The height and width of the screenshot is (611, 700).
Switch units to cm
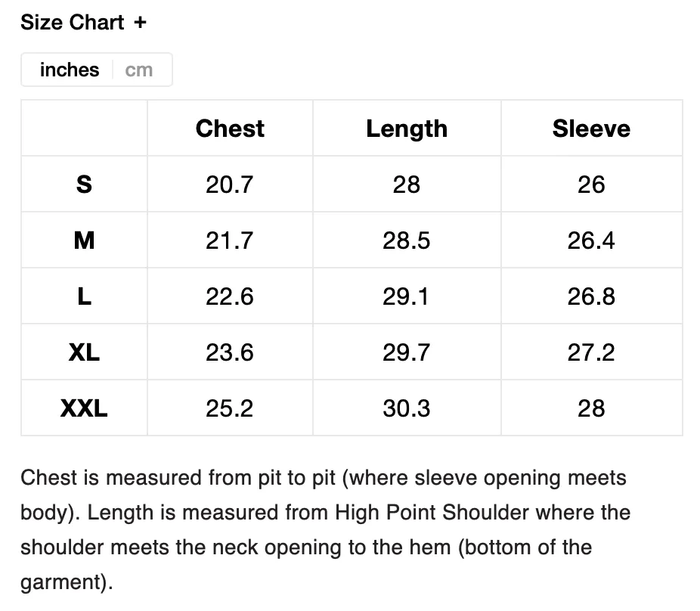coord(139,70)
